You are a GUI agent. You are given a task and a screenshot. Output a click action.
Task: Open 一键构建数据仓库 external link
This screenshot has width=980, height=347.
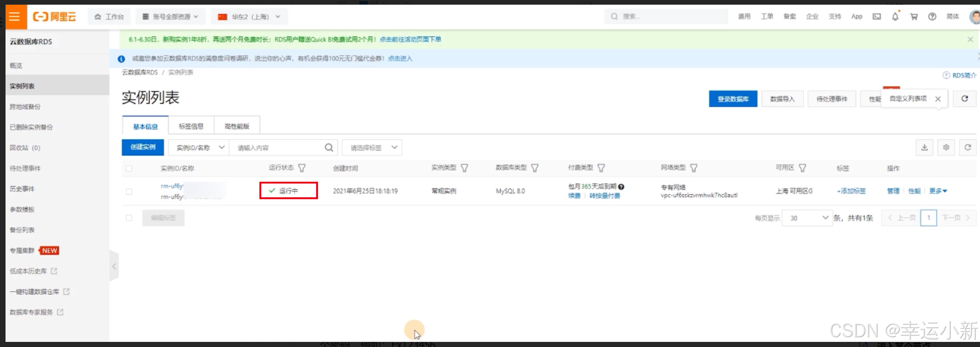point(40,291)
